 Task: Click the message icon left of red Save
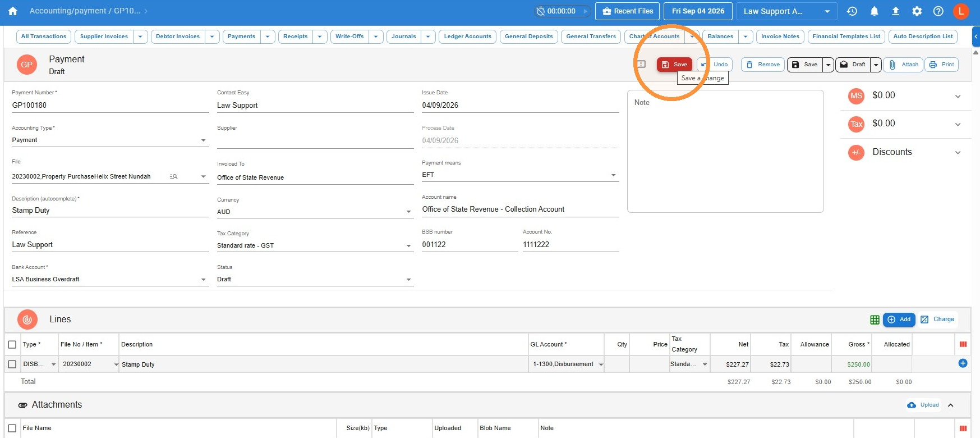(641, 65)
